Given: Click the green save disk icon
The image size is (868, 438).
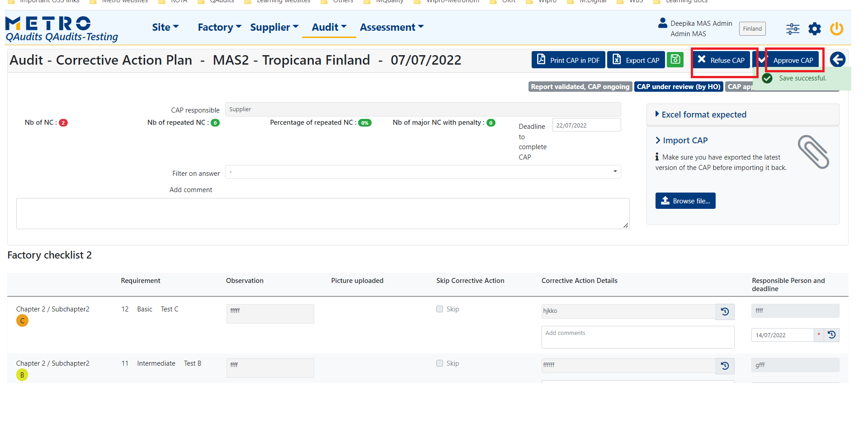Looking at the screenshot, I should [675, 60].
